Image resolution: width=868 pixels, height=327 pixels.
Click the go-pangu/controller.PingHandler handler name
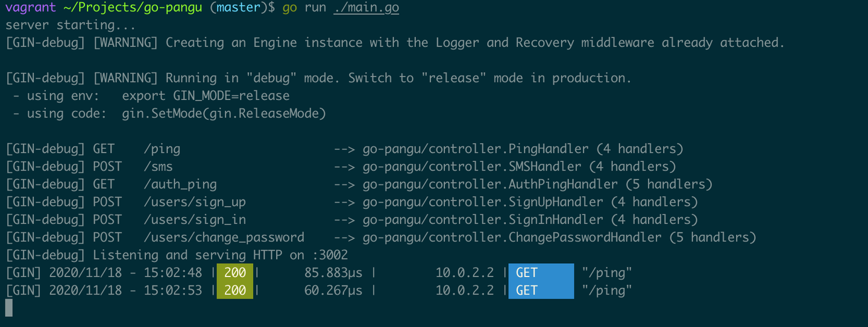coord(475,149)
